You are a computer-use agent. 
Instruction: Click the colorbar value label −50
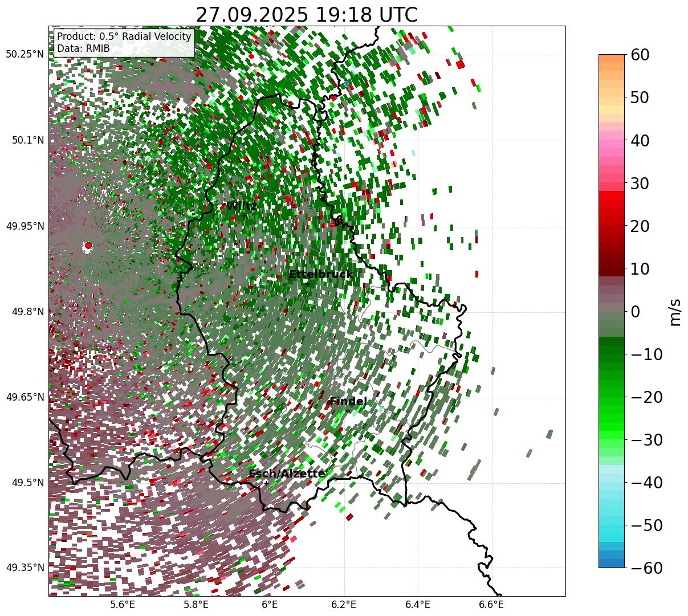(647, 525)
